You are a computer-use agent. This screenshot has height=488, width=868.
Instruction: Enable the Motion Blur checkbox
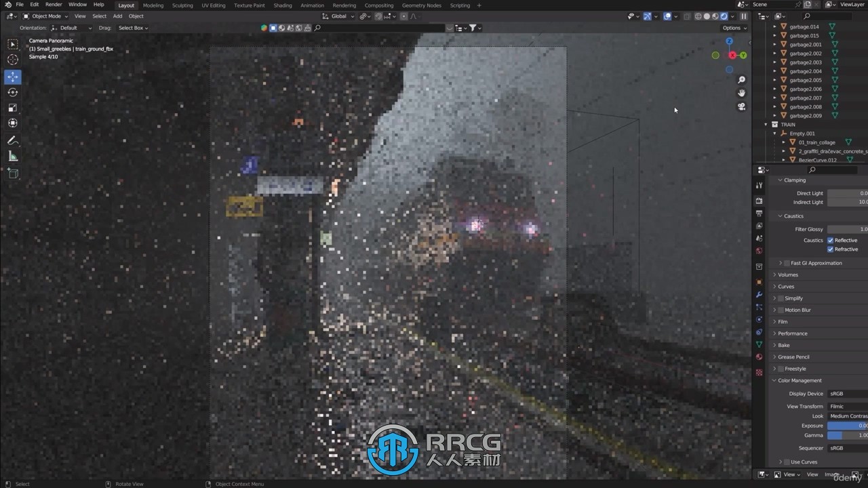click(x=781, y=310)
